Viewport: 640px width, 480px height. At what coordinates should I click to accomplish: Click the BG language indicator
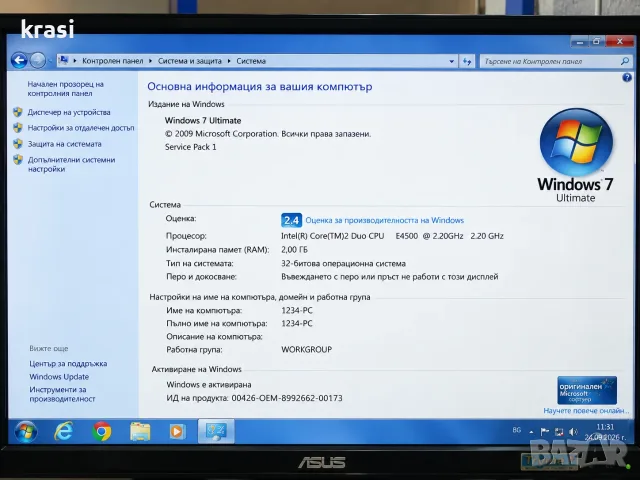pyautogui.click(x=517, y=430)
